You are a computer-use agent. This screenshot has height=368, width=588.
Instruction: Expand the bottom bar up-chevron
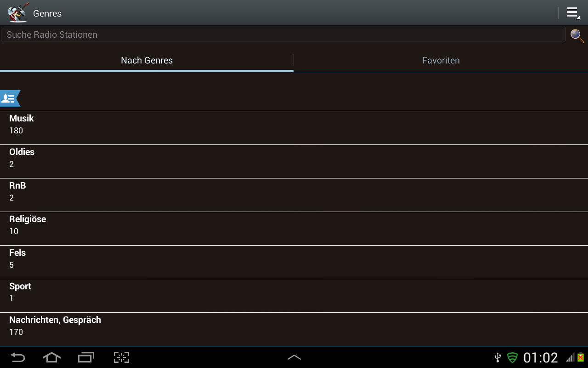pos(294,357)
